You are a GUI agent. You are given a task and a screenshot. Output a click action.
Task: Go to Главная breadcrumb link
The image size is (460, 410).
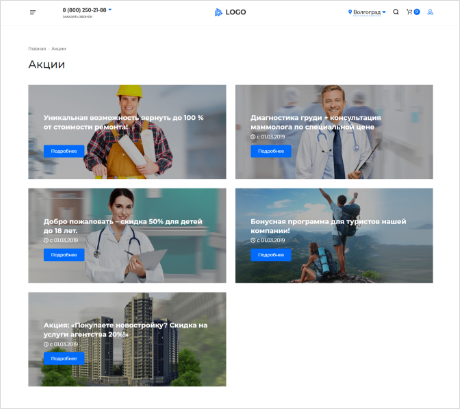click(37, 49)
